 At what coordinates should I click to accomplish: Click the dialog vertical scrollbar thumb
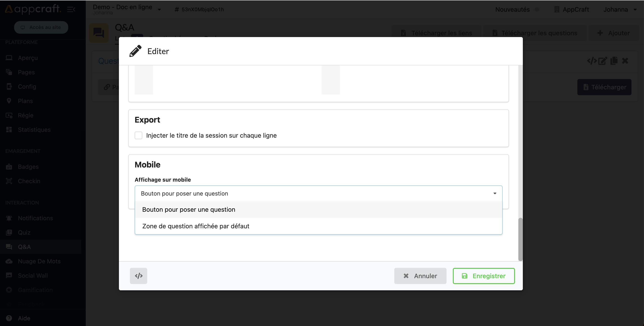click(520, 239)
